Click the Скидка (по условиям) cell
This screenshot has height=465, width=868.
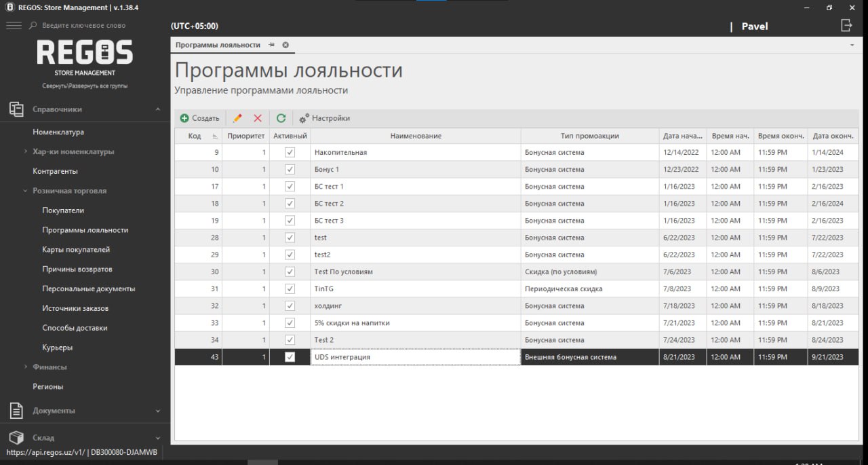tap(590, 272)
